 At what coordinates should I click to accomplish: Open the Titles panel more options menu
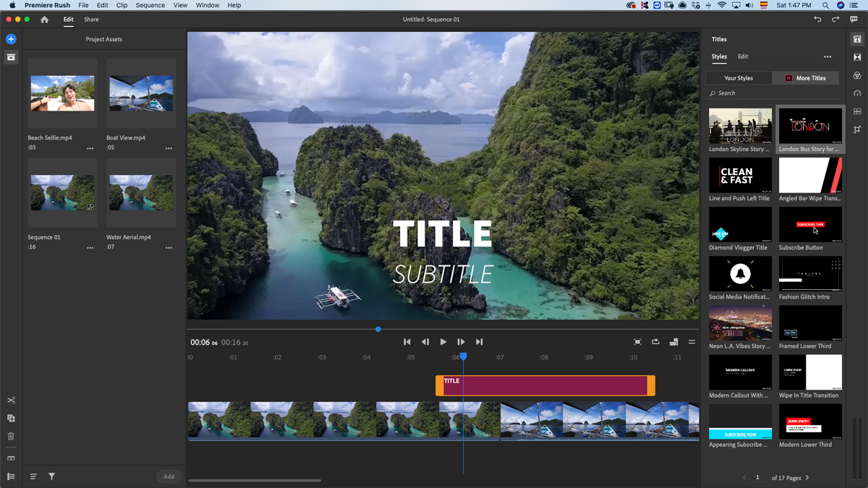pos(827,56)
